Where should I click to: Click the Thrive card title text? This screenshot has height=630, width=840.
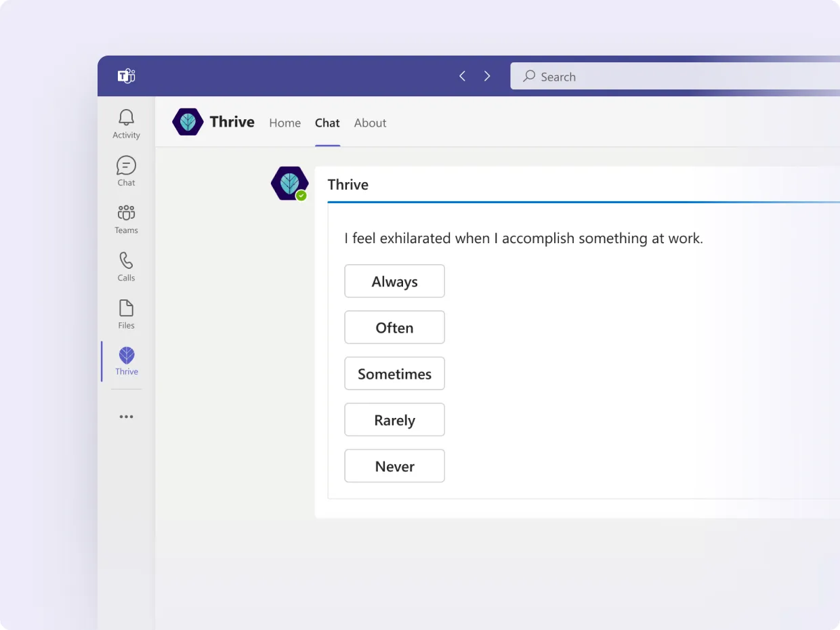coord(348,185)
